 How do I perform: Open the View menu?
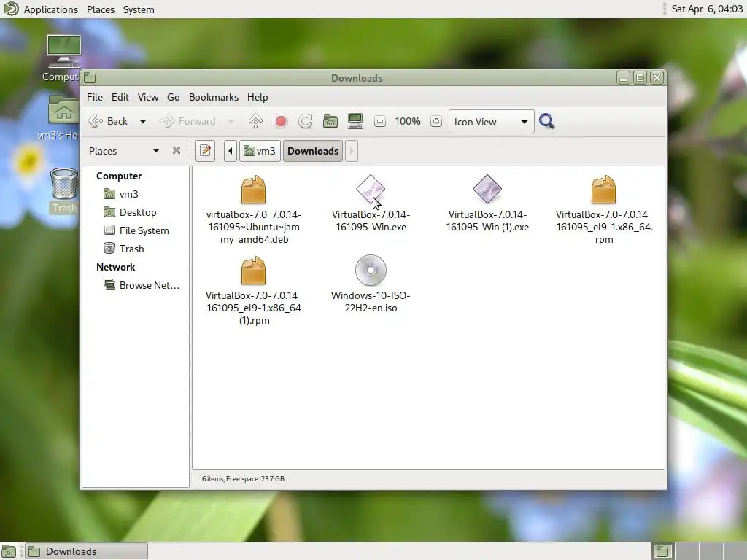click(x=148, y=97)
